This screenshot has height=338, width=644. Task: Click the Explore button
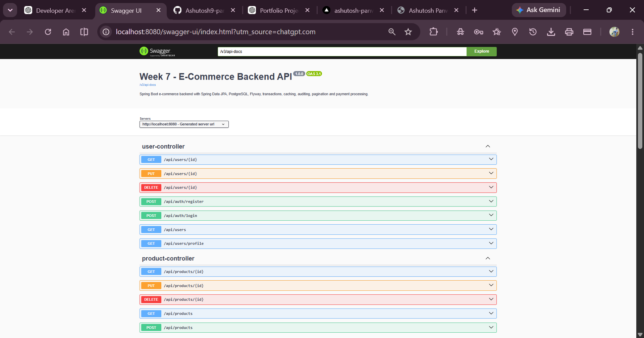482,51
